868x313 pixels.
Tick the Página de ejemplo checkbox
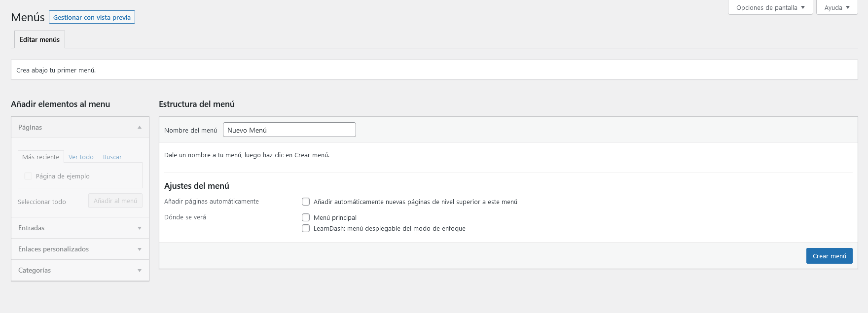click(x=28, y=176)
